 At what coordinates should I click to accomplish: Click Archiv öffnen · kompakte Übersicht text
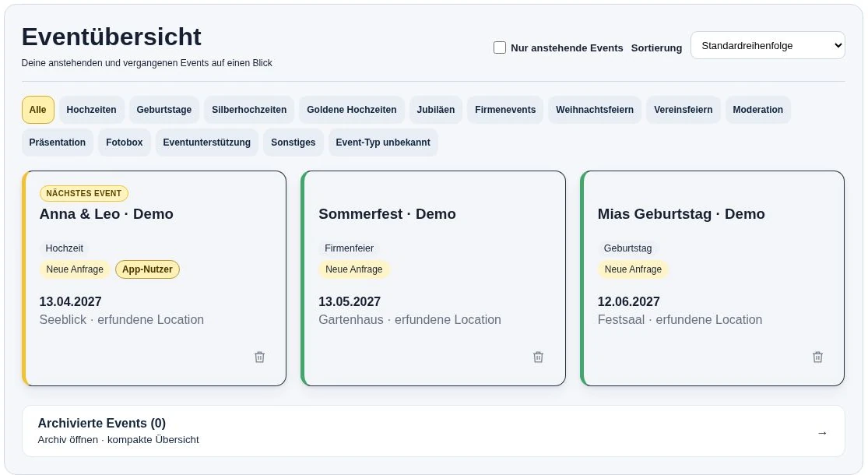[118, 439]
